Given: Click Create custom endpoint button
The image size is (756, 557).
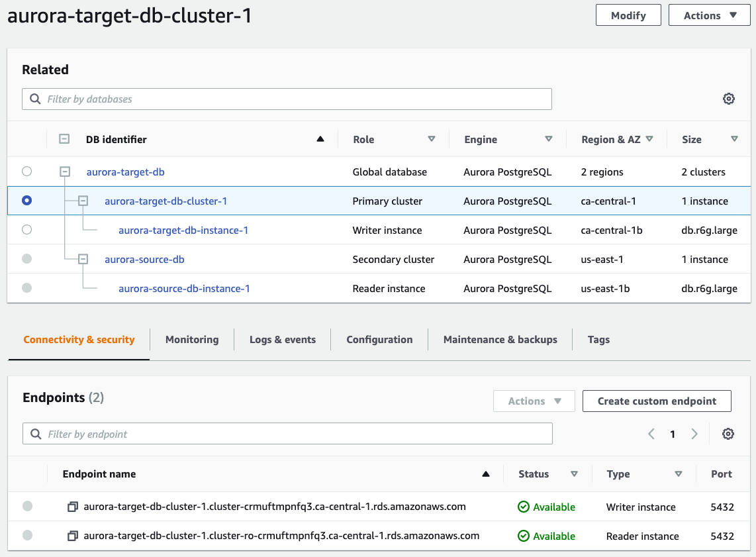Looking at the screenshot, I should pos(657,401).
